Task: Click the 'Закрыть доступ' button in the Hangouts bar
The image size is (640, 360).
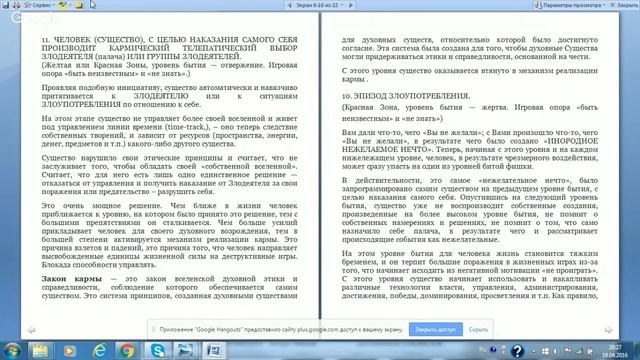Action: (x=436, y=329)
